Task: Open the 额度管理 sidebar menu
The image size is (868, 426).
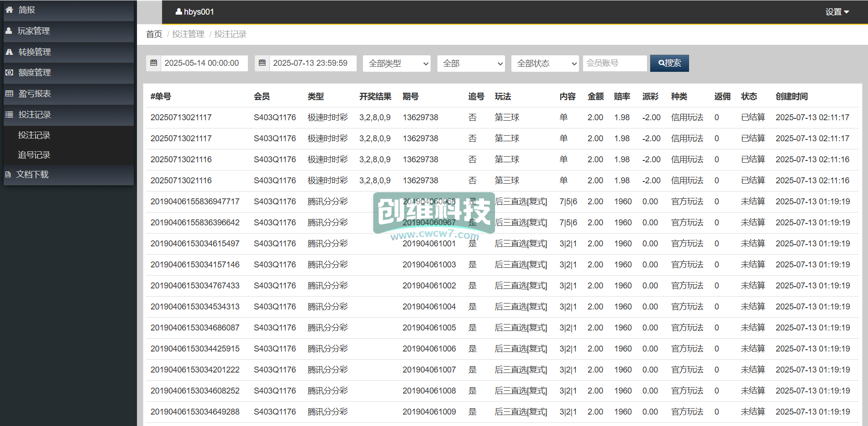Action: pyautogui.click(x=68, y=73)
